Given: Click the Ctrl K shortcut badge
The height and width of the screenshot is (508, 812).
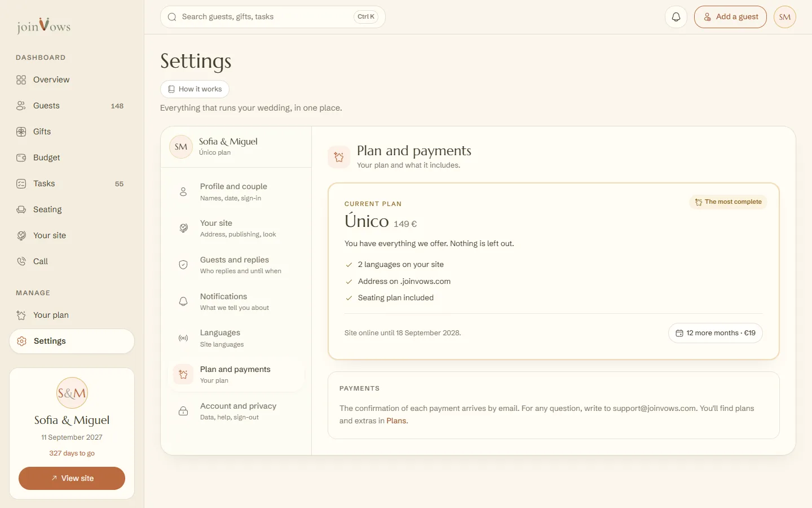Looking at the screenshot, I should point(366,17).
